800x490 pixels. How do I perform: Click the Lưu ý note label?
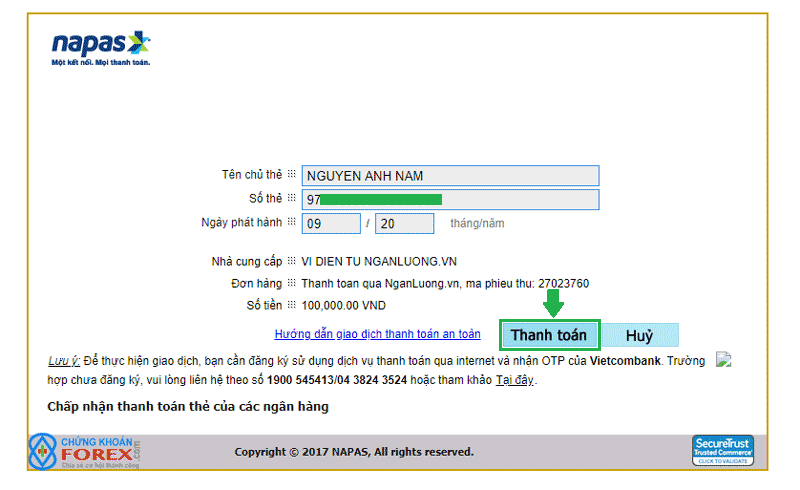pos(64,361)
